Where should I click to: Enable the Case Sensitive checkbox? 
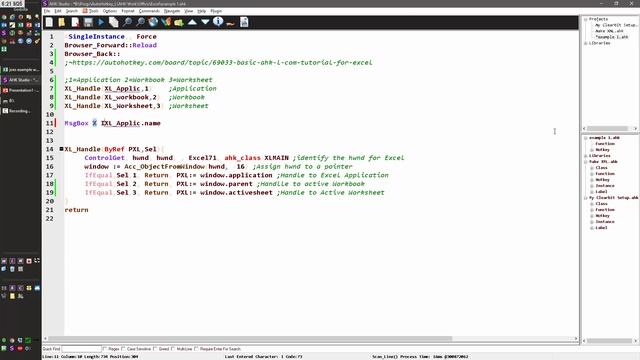[123, 349]
